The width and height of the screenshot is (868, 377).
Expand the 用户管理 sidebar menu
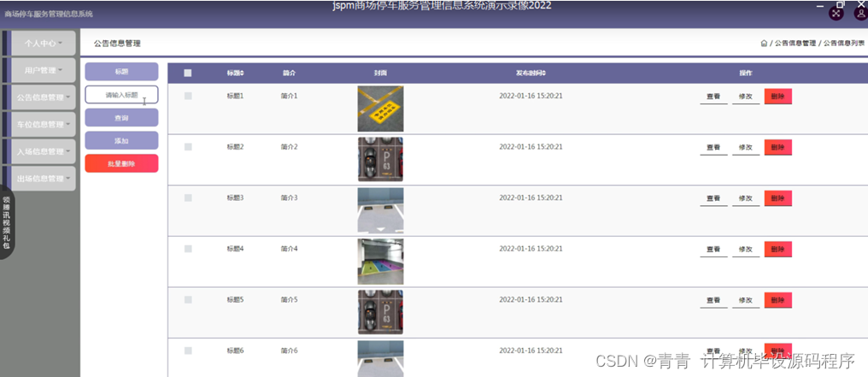(44, 70)
